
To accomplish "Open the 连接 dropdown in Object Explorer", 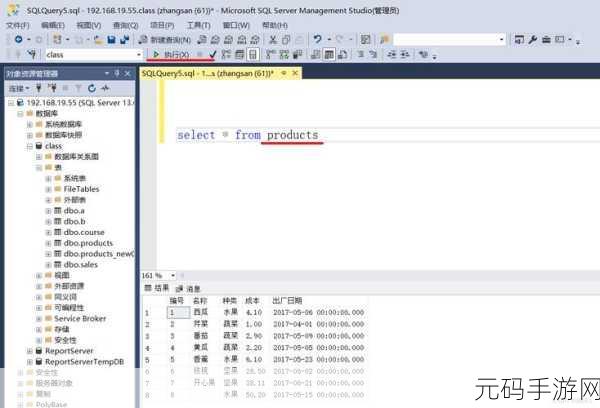I will tap(19, 88).
